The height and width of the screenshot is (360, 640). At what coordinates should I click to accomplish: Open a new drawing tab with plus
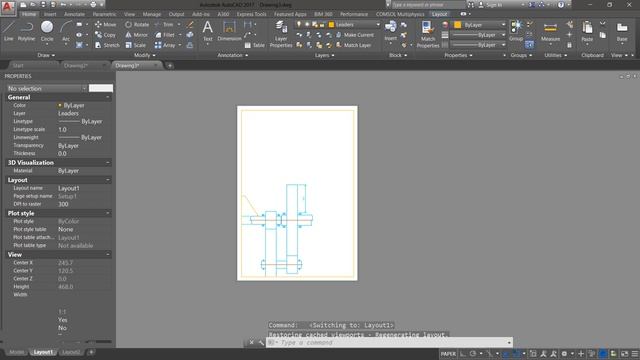[x=170, y=65]
